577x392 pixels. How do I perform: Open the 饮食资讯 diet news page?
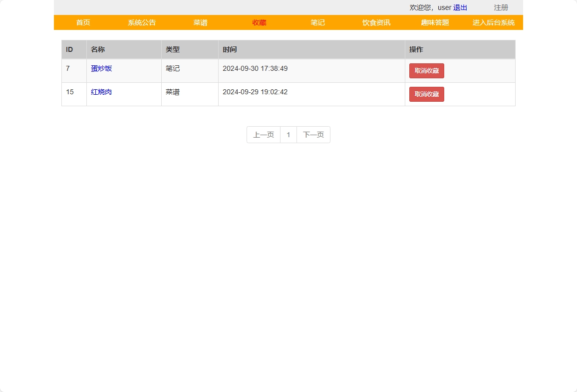pyautogui.click(x=375, y=22)
